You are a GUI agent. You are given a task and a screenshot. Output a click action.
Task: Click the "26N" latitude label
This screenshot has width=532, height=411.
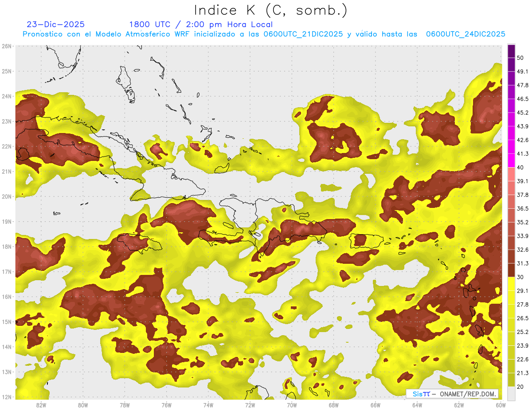(7, 46)
